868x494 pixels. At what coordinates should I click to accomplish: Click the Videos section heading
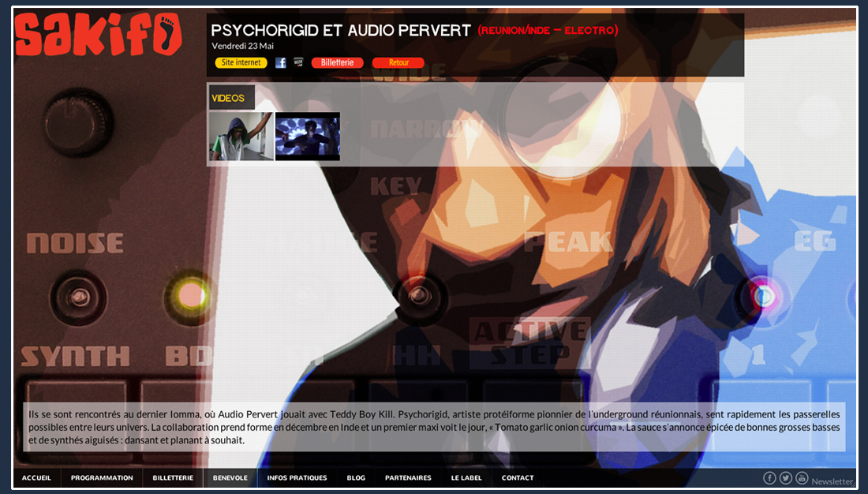(x=228, y=98)
